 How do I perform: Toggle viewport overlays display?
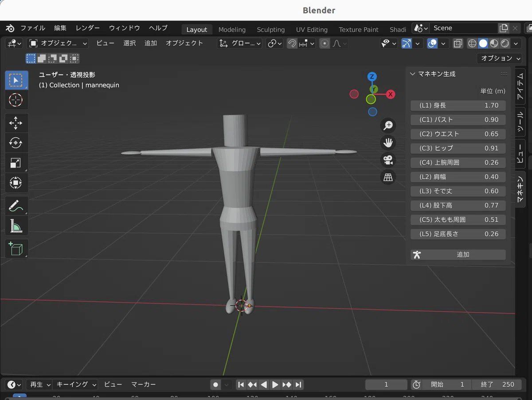tap(432, 43)
